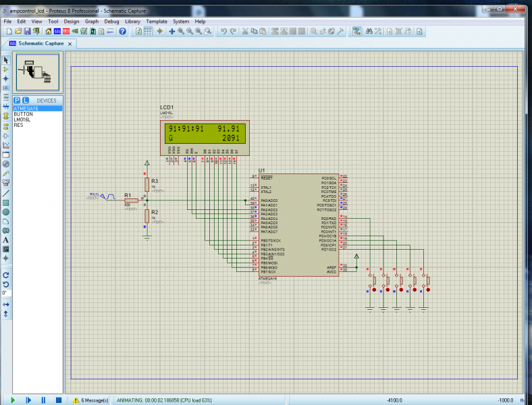
Task: Click the overview schematic thumbnail preview
Action: pos(38,72)
